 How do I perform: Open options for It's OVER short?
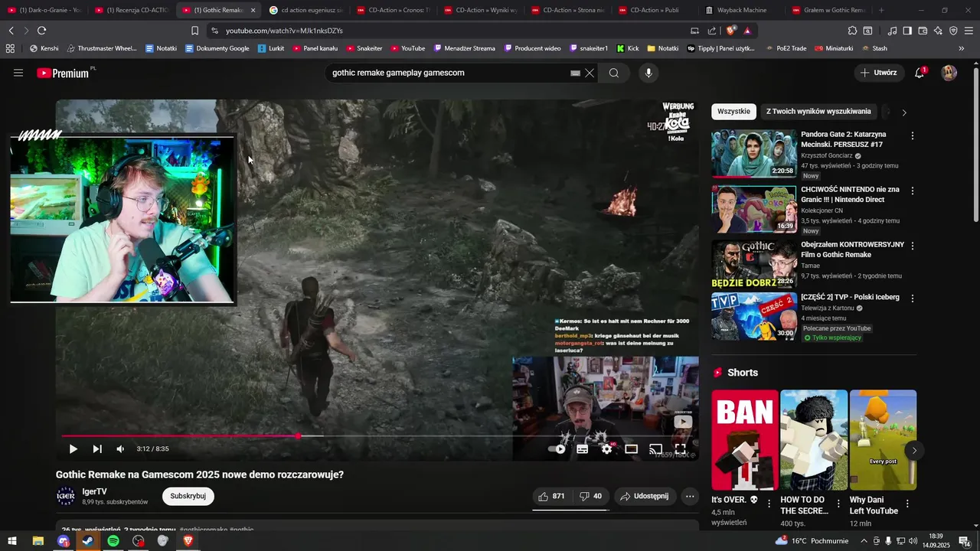[769, 504]
